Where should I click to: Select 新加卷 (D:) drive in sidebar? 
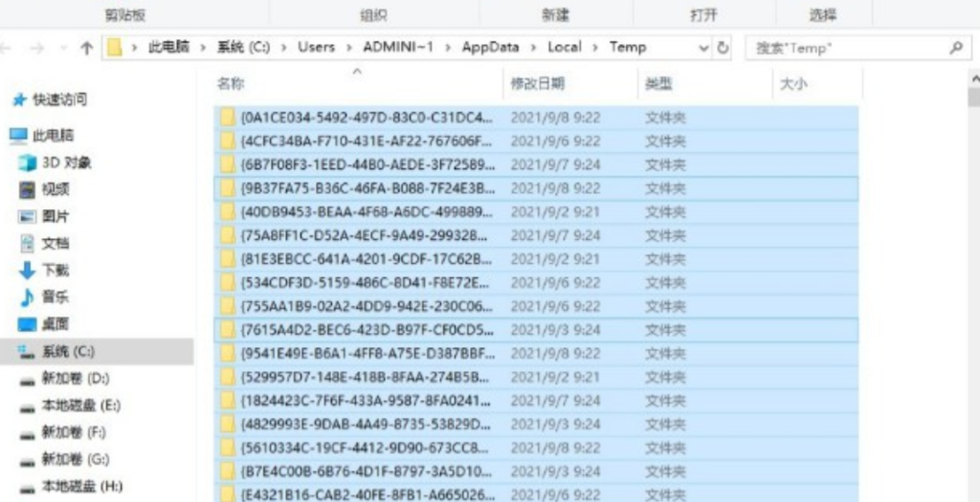[75, 379]
